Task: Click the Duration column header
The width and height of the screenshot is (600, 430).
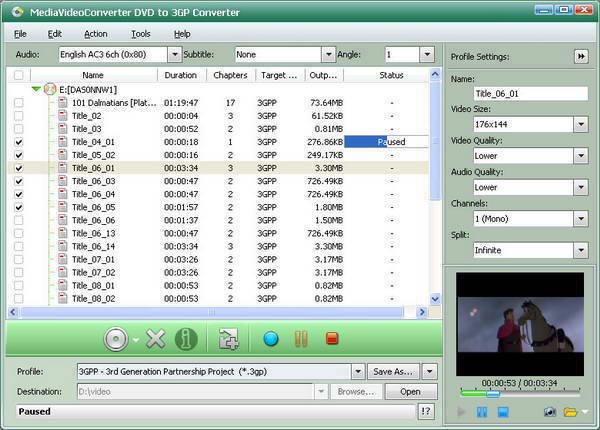Action: click(x=181, y=75)
